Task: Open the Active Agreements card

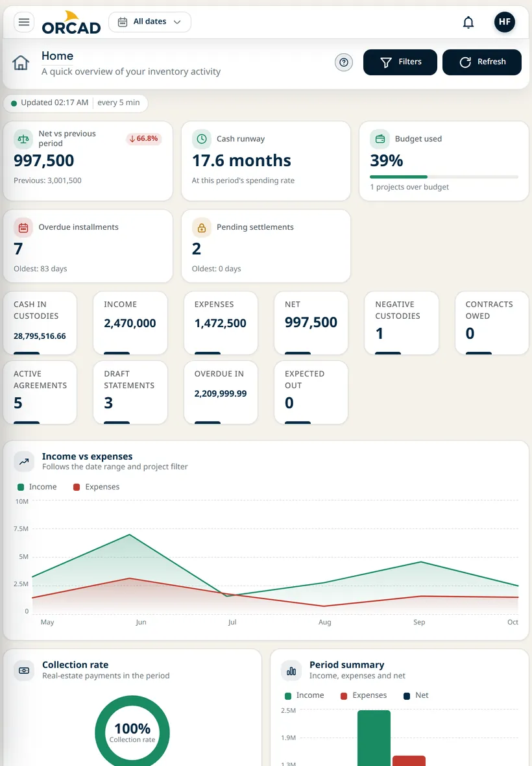Action: point(40,392)
